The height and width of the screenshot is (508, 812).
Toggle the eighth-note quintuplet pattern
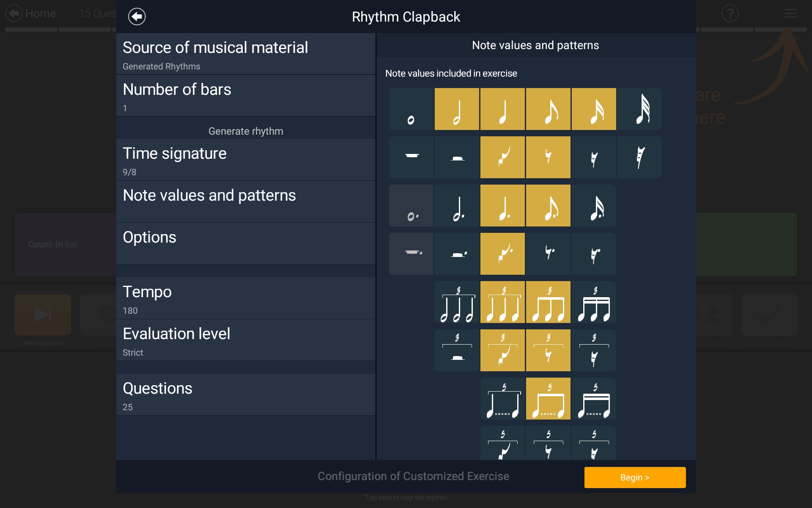(548, 399)
